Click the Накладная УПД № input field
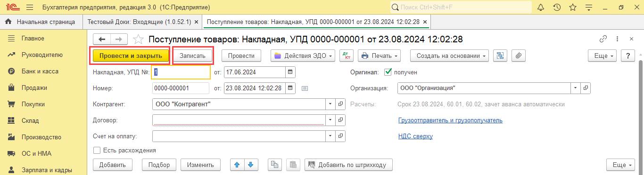Image resolution: width=644 pixels, height=175 pixels. point(181,72)
